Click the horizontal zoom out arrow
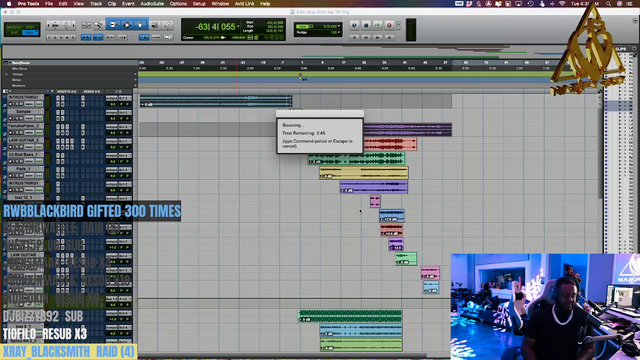 point(49,25)
